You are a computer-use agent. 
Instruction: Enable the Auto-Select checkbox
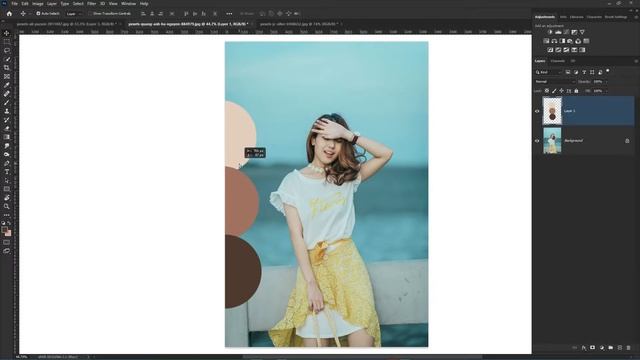click(38, 13)
